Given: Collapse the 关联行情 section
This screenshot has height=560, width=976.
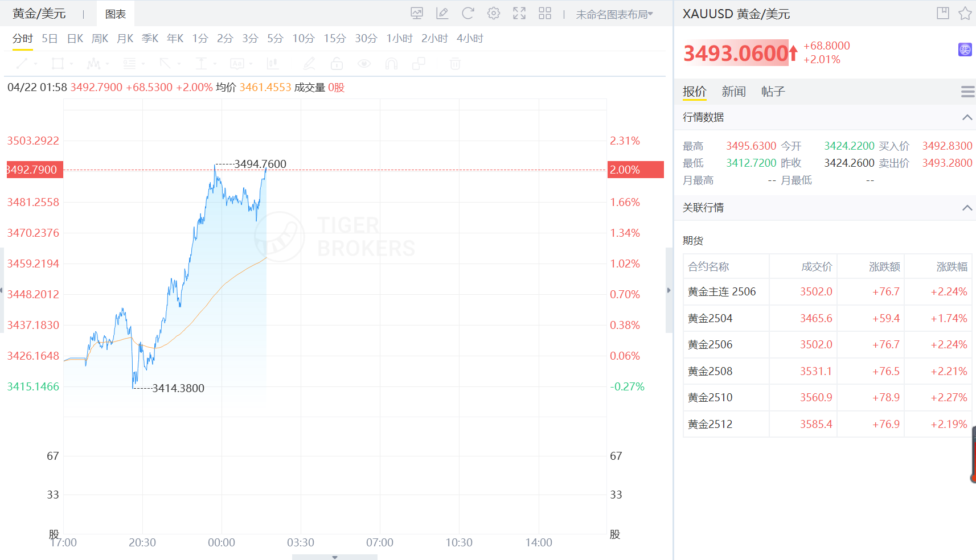Looking at the screenshot, I should tap(966, 208).
